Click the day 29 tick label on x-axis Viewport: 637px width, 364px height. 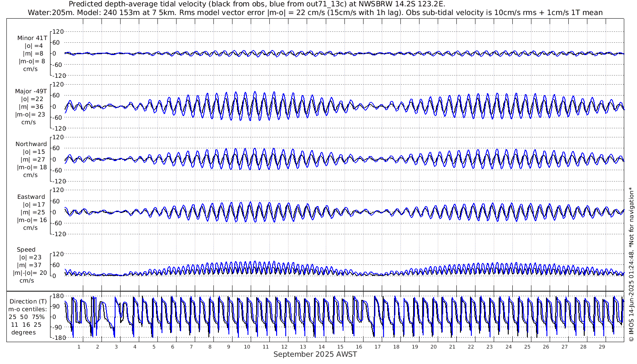coord(602,347)
